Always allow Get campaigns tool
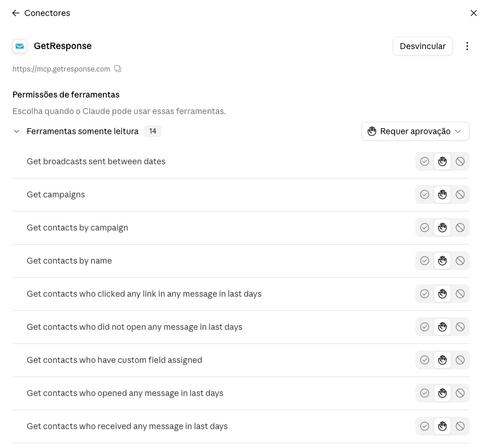485x448 pixels. coord(425,194)
